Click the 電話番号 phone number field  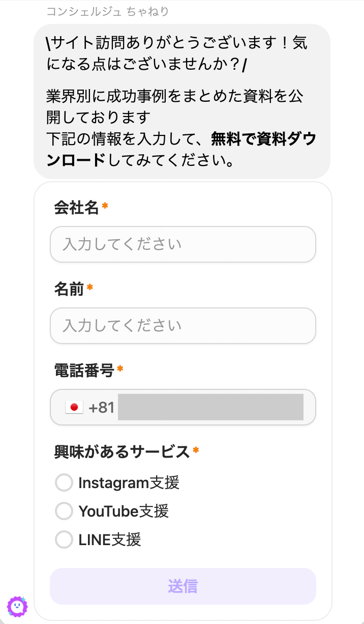210,407
